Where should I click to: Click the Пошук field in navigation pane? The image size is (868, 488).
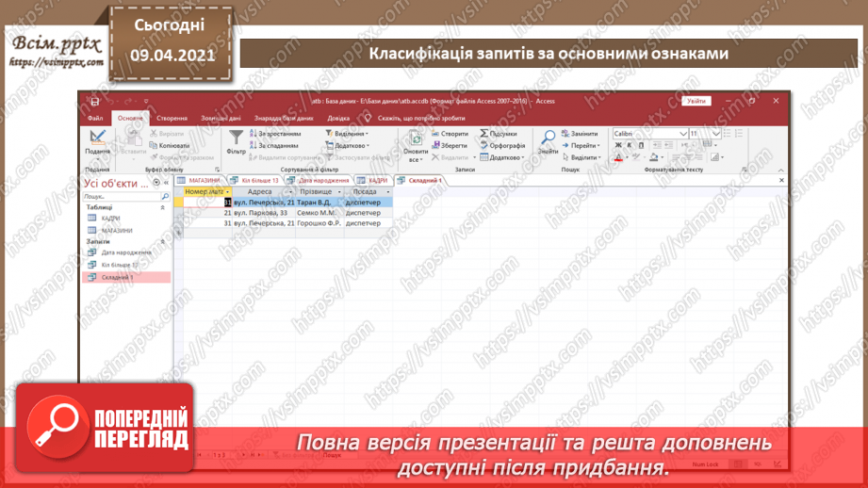tap(122, 196)
